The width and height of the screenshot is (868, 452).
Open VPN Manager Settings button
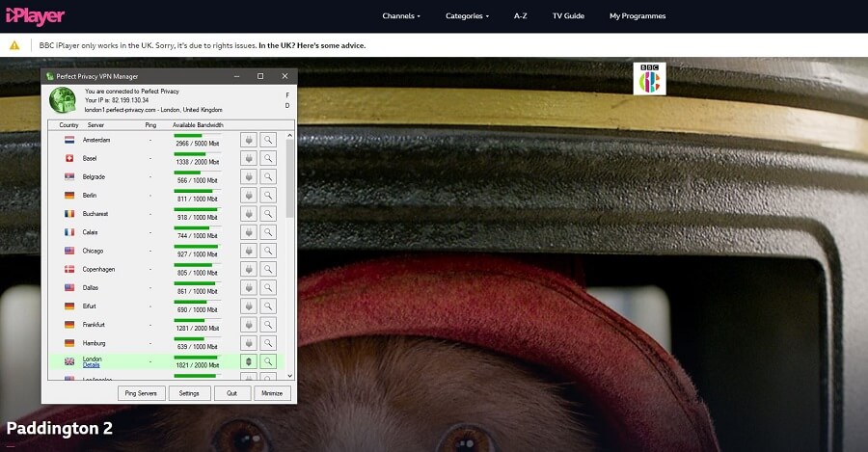click(x=189, y=393)
